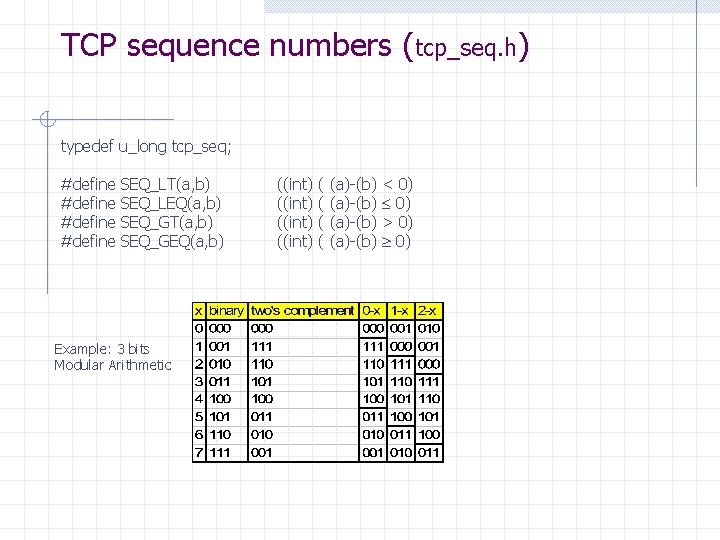Click the 'Modular Arithmetic' label
Image resolution: width=720 pixels, height=540 pixels.
pyautogui.click(x=112, y=365)
